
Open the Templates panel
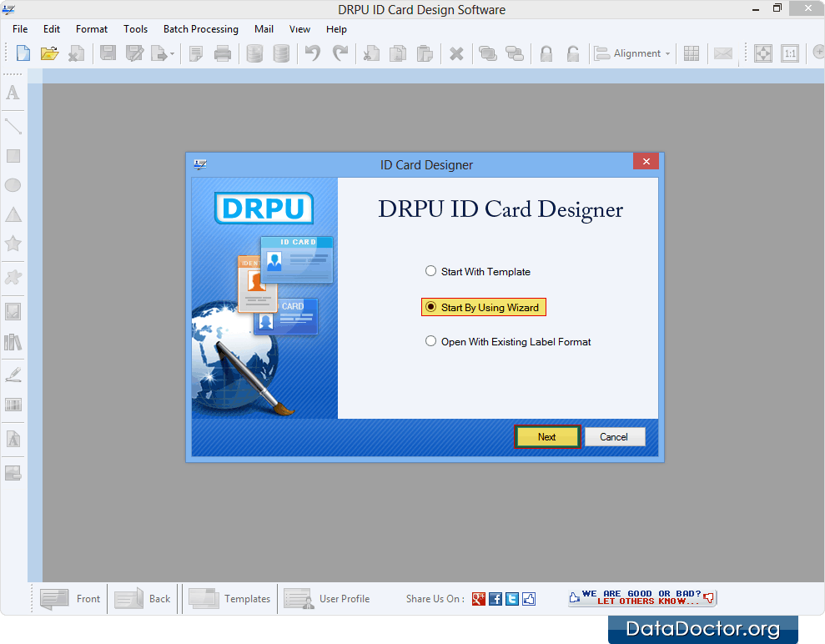point(229,599)
